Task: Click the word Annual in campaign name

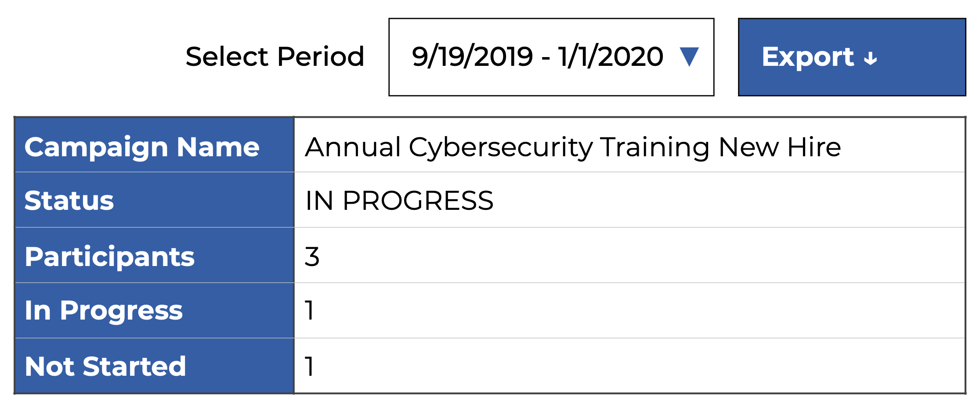Action: (353, 147)
